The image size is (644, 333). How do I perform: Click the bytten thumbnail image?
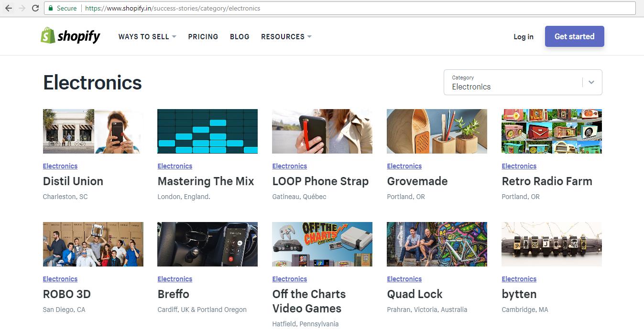click(552, 244)
